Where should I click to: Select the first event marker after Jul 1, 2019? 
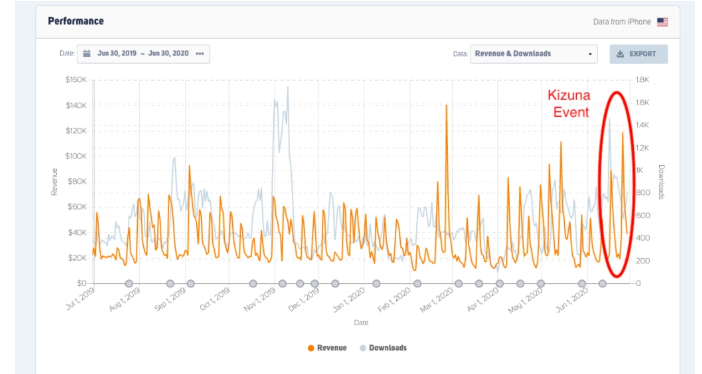(129, 284)
